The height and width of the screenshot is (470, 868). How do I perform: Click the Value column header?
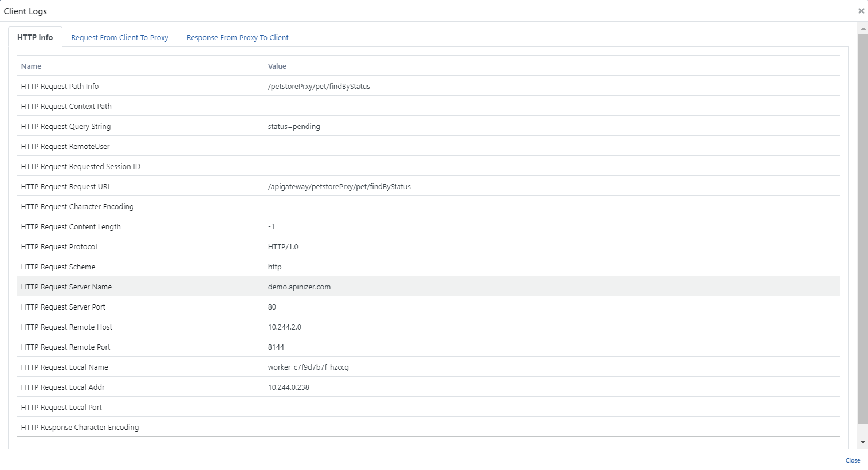tap(277, 66)
